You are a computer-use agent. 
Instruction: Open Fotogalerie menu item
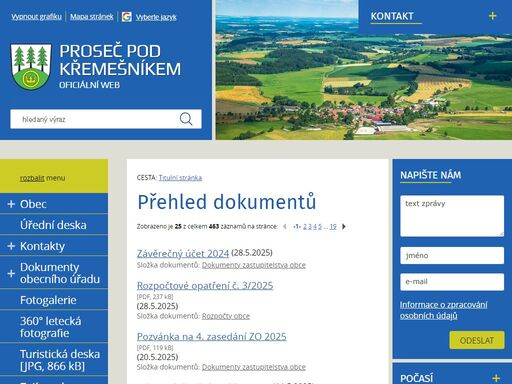point(48,300)
